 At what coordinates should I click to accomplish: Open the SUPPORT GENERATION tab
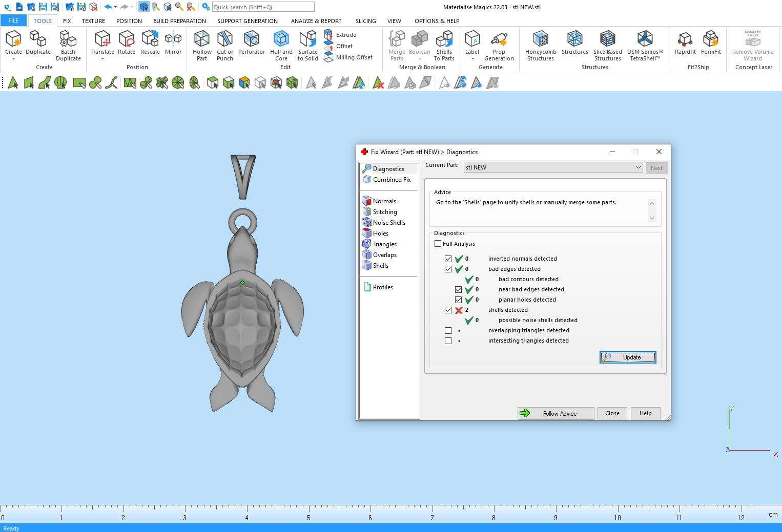pyautogui.click(x=247, y=21)
